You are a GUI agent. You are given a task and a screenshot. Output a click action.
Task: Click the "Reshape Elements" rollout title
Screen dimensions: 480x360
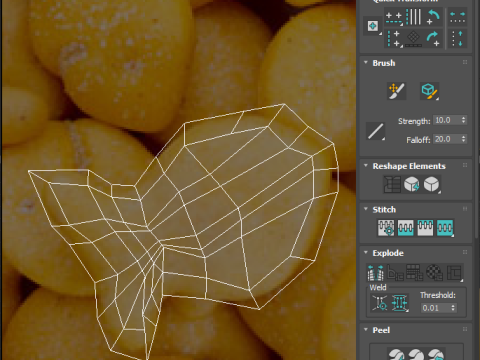409,166
